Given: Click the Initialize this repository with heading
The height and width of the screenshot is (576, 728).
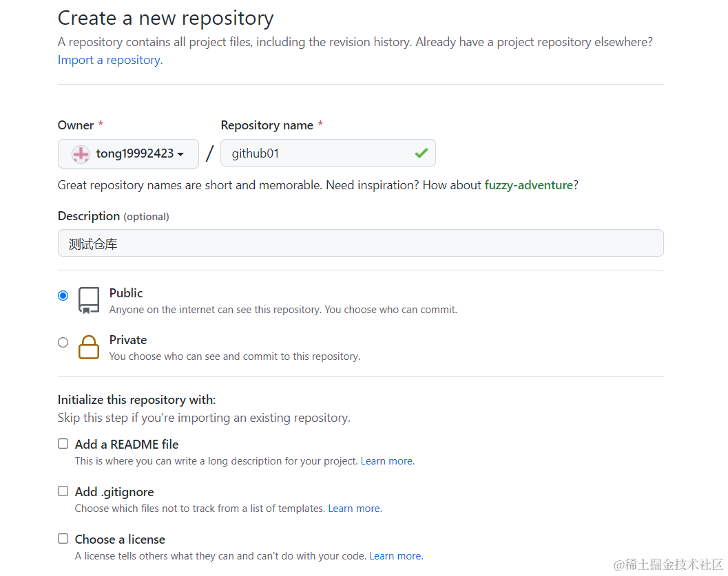Looking at the screenshot, I should click(136, 400).
